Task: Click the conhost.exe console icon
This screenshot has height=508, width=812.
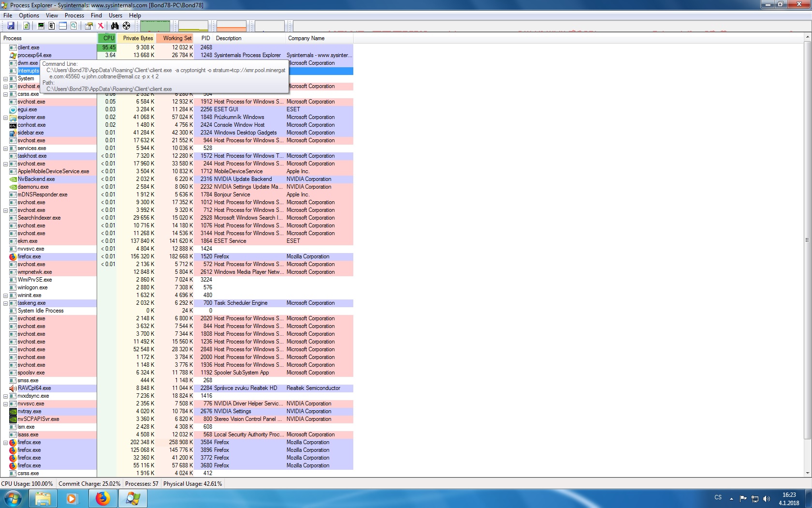Action: tap(13, 125)
